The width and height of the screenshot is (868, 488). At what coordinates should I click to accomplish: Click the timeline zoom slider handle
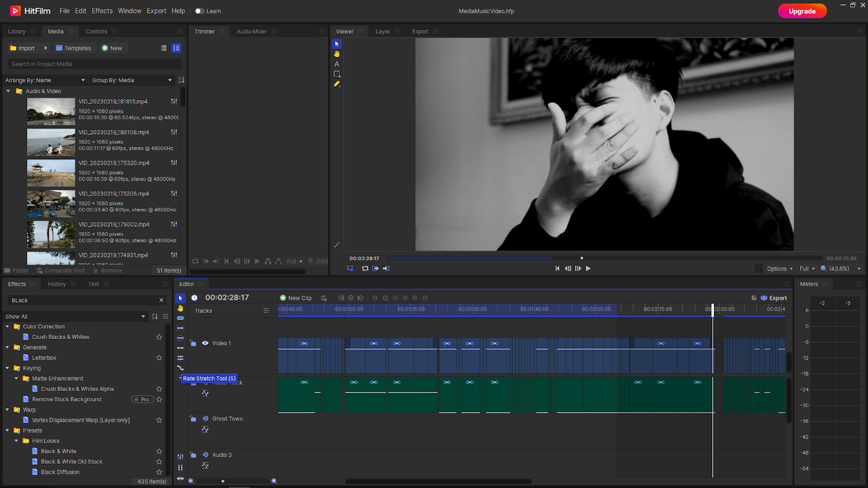click(x=222, y=481)
